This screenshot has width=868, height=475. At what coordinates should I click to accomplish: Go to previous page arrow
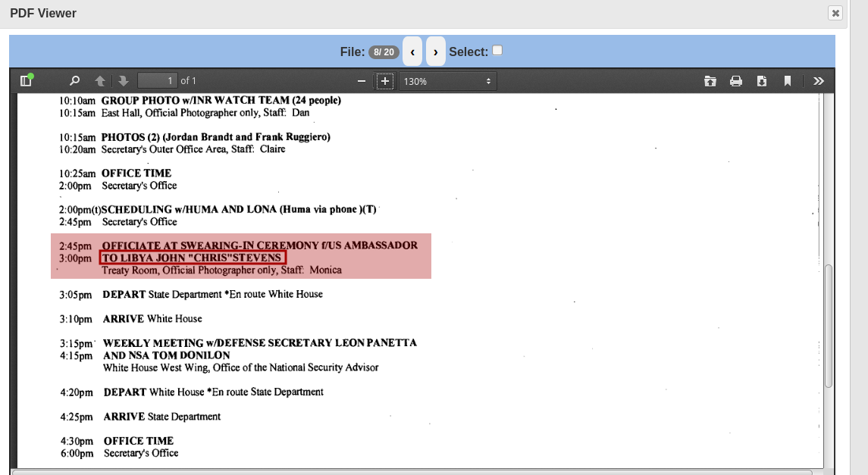point(100,81)
